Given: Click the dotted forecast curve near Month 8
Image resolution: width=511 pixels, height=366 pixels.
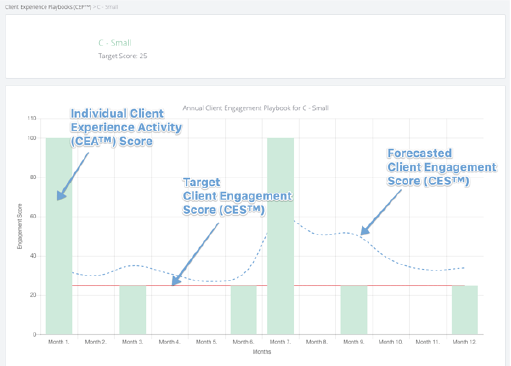Looking at the screenshot, I should [317, 234].
